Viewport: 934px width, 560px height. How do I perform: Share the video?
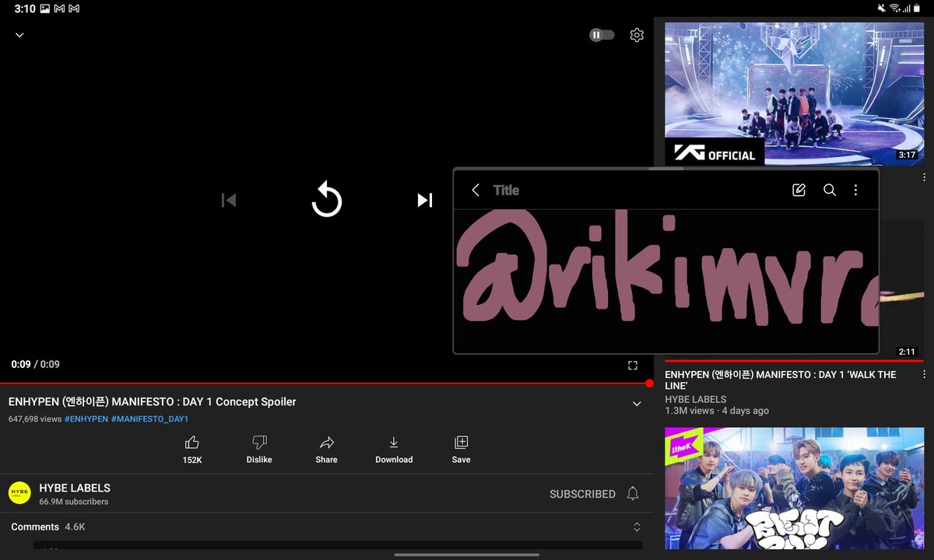pyautogui.click(x=326, y=450)
